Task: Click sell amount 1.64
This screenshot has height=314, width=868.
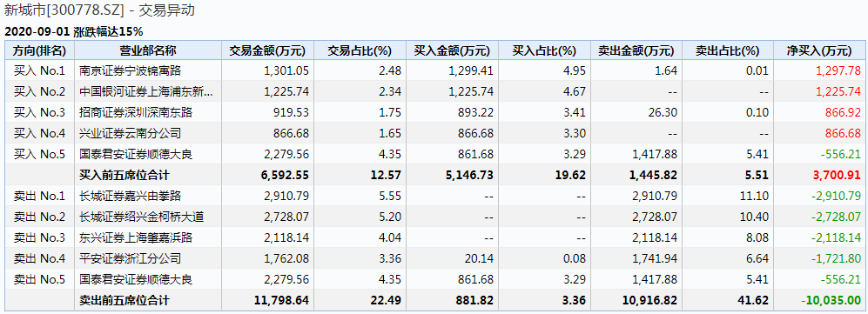Action: pos(667,70)
